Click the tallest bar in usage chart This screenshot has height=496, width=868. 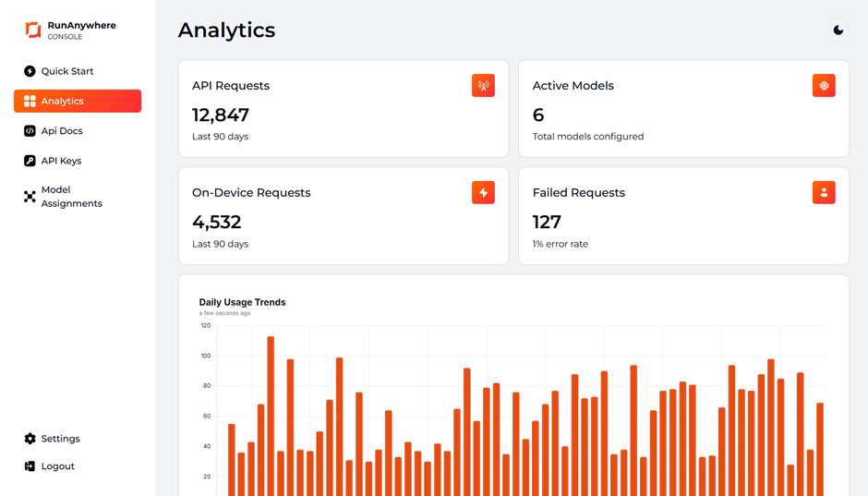(271, 417)
